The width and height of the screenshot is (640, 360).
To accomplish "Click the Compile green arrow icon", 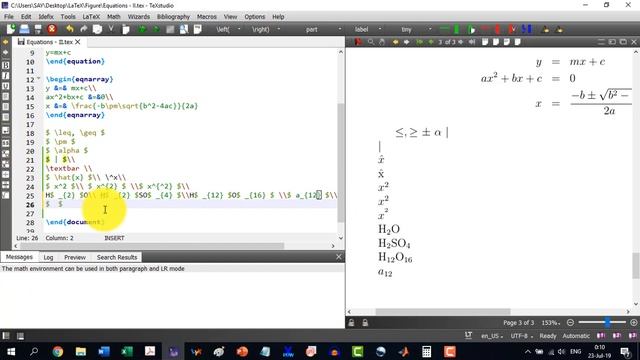I will point(156,29).
